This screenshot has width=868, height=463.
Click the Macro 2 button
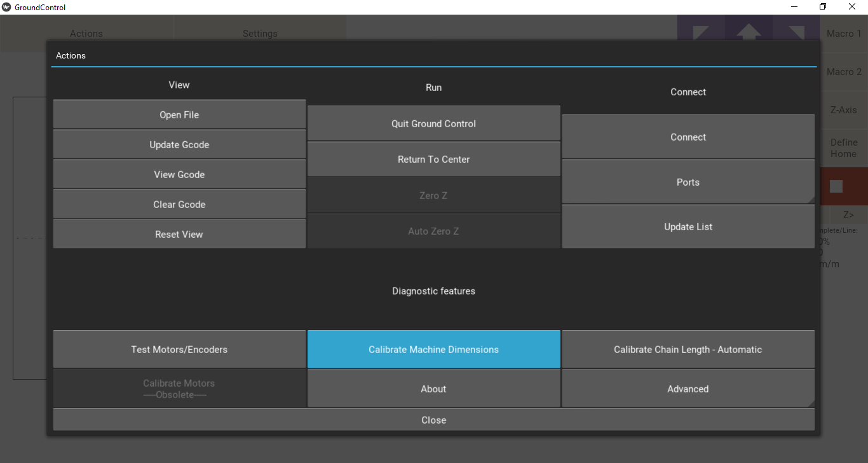tap(844, 72)
